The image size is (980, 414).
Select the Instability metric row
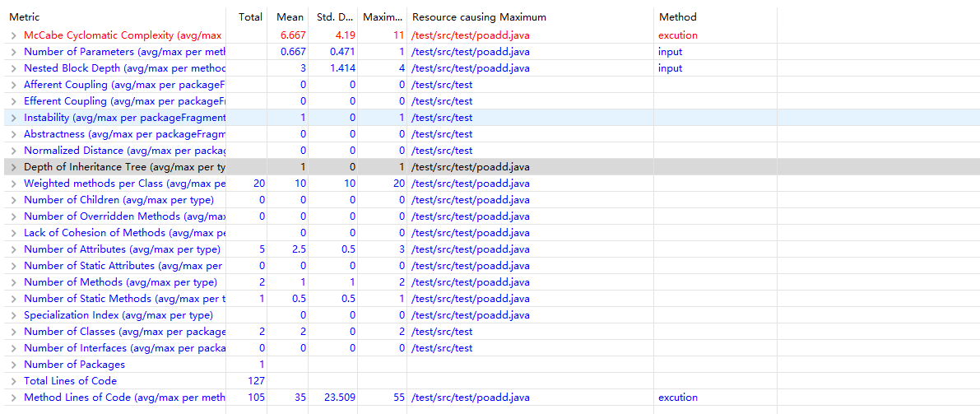click(123, 118)
